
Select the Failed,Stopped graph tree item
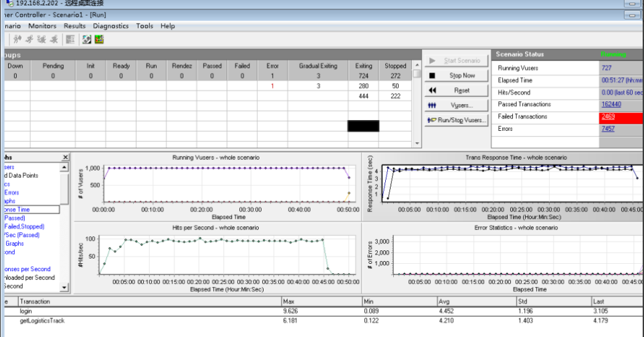click(x=24, y=226)
